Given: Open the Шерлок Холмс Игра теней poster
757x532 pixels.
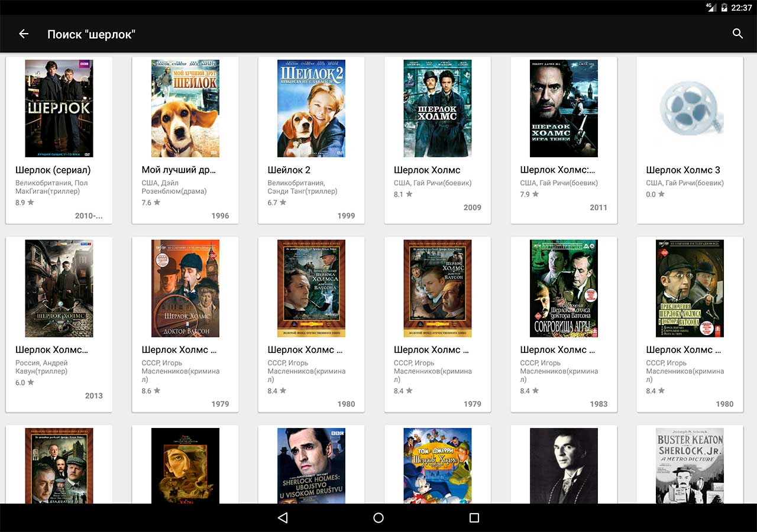Looking at the screenshot, I should pos(564,108).
